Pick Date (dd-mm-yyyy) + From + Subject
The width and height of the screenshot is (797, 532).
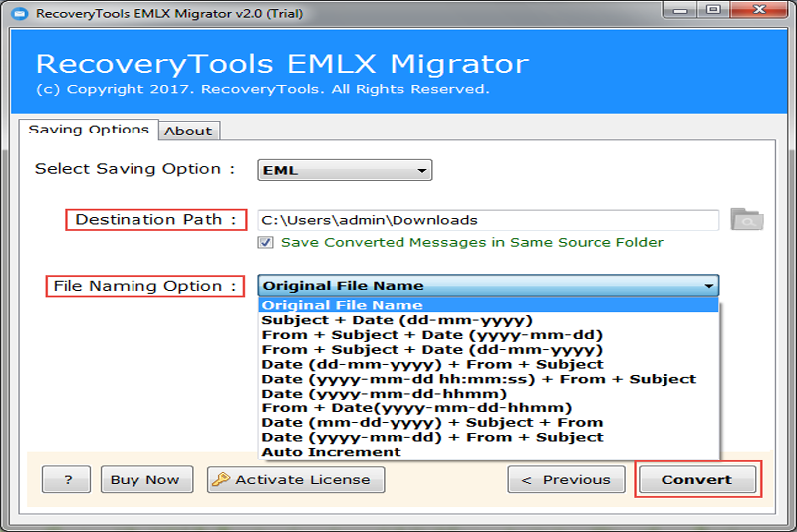click(x=488, y=364)
